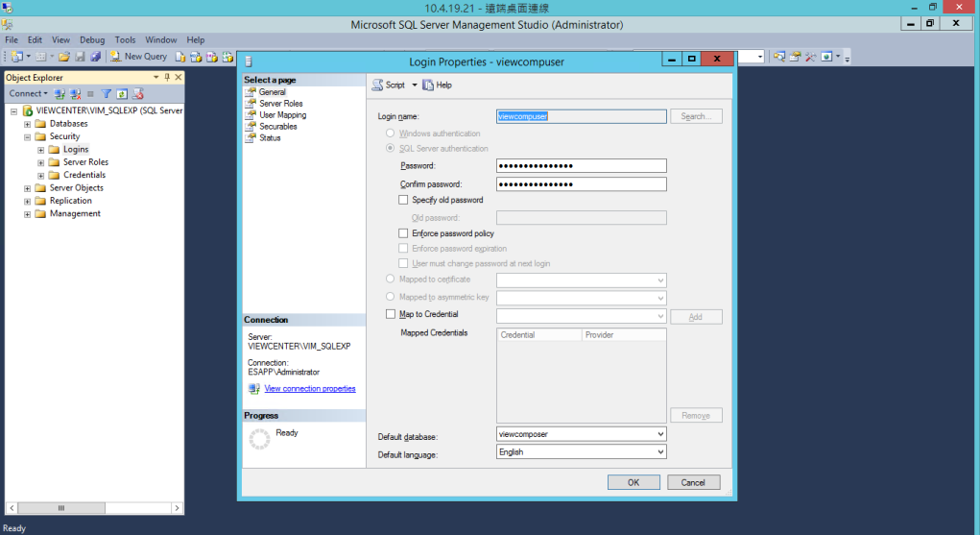Check Specify old password
Viewport: 980px width, 535px height.
(403, 200)
